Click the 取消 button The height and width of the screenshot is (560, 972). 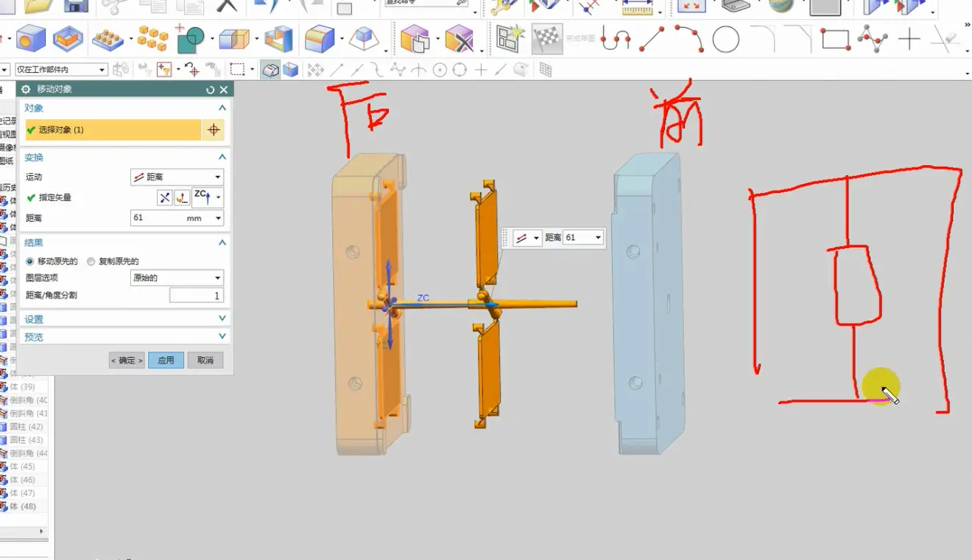205,361
